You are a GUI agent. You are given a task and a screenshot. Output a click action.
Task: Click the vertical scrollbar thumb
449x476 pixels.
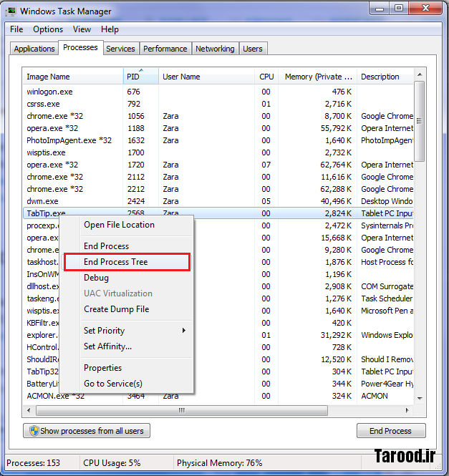point(420,121)
